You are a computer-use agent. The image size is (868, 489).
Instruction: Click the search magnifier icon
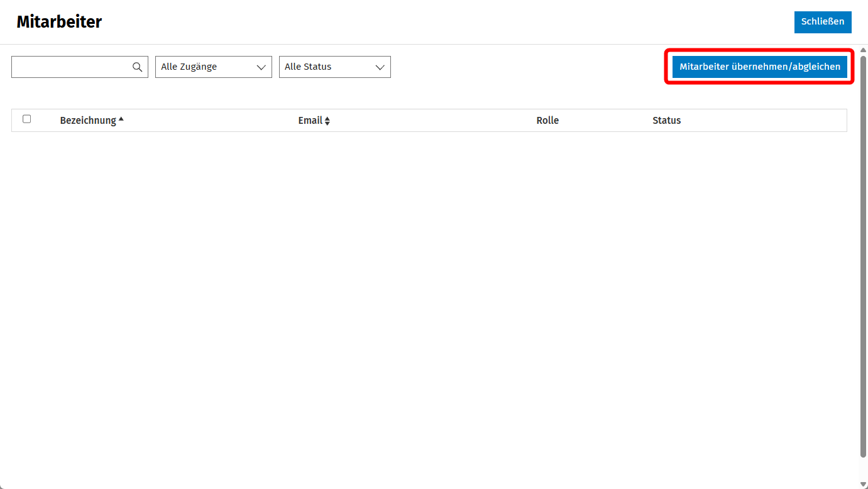pos(137,67)
